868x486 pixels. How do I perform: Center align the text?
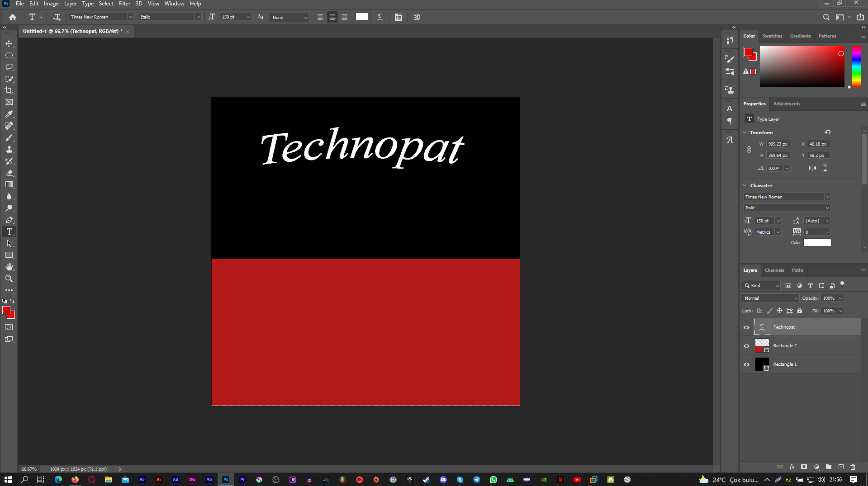pyautogui.click(x=332, y=17)
